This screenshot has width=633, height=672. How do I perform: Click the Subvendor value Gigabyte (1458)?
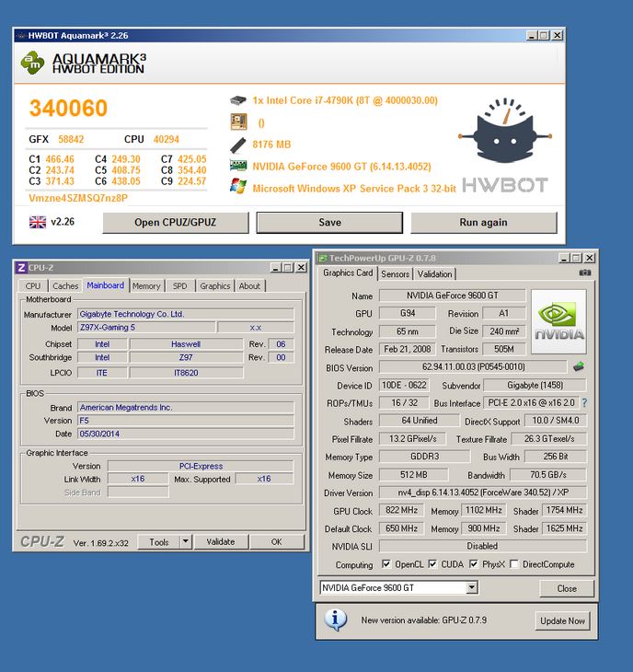pyautogui.click(x=535, y=385)
